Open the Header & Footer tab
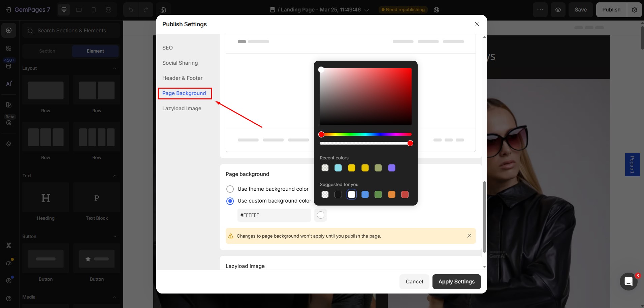Image resolution: width=644 pixels, height=308 pixels. coord(182,78)
